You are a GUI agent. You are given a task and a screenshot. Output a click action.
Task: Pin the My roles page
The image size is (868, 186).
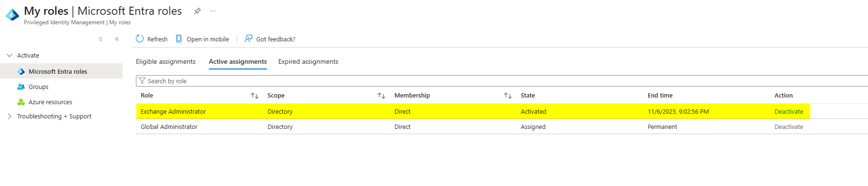(x=197, y=11)
